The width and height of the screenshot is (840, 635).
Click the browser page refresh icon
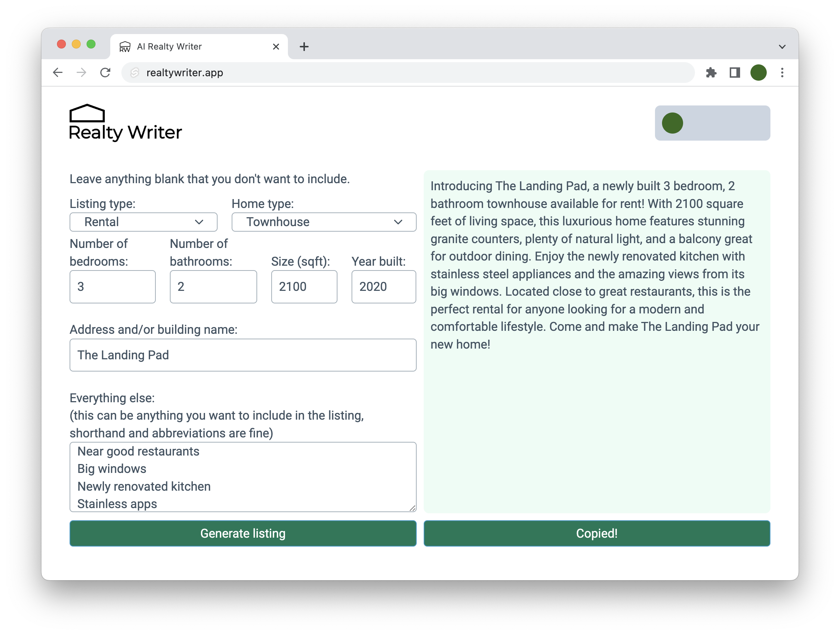105,71
